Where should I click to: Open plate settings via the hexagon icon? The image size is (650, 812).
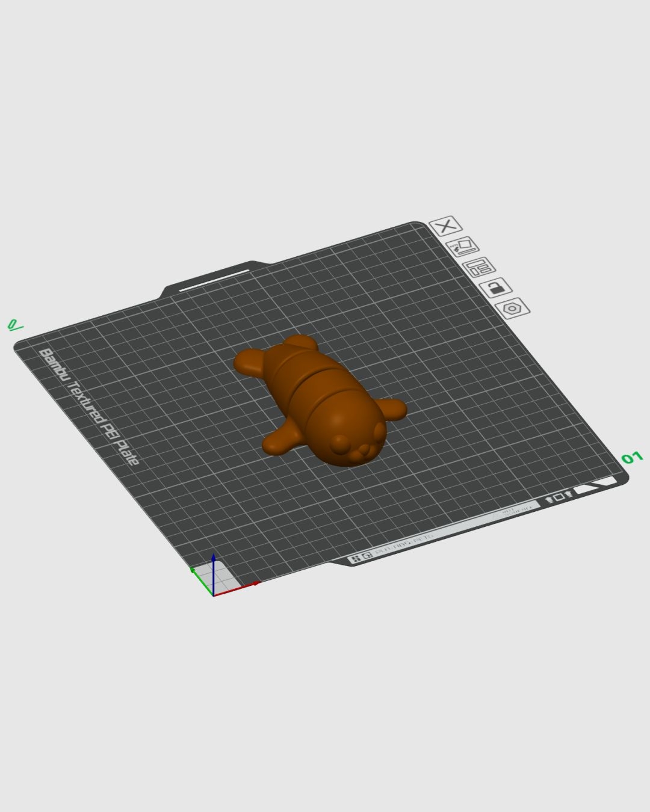click(x=513, y=307)
